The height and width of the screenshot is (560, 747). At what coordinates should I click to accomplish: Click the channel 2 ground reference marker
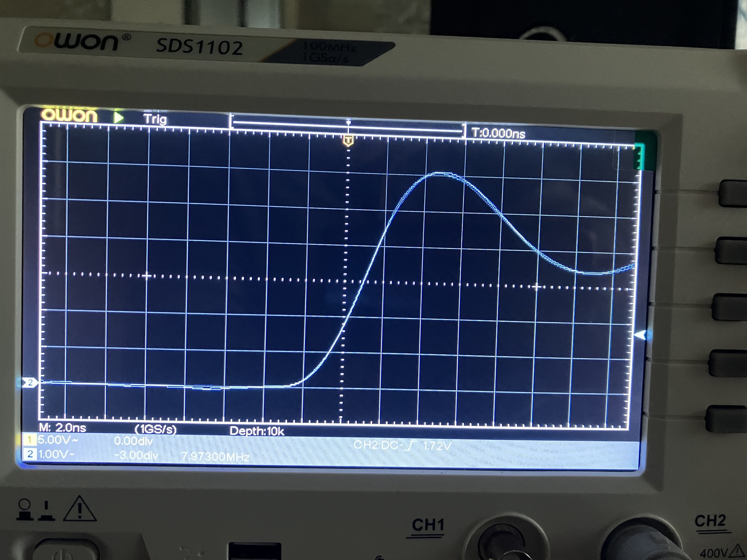[x=30, y=383]
